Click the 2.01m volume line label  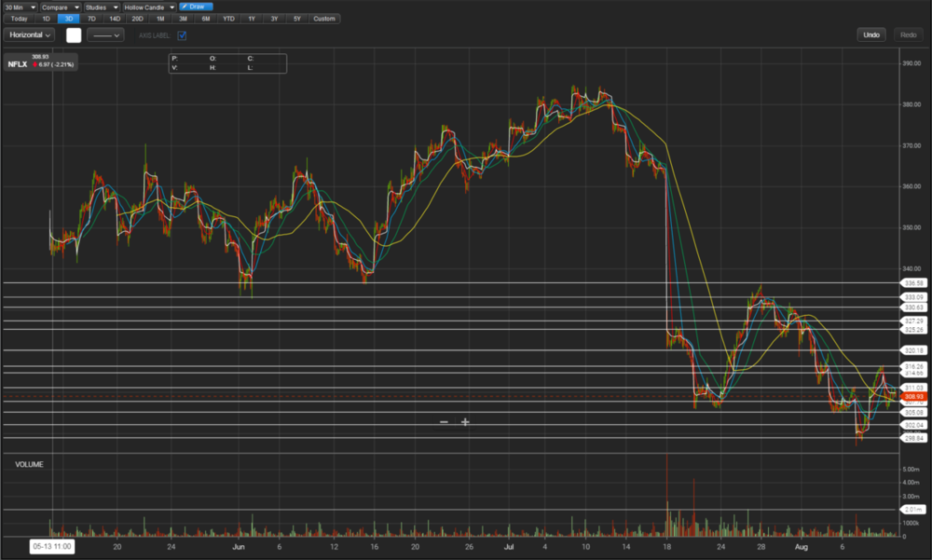[x=913, y=510]
